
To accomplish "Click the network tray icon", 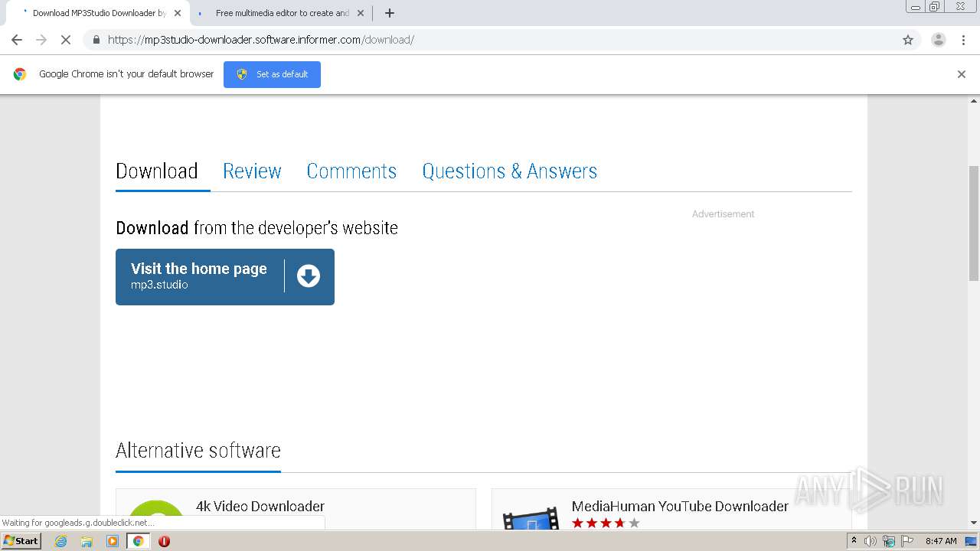I will pos(889,541).
